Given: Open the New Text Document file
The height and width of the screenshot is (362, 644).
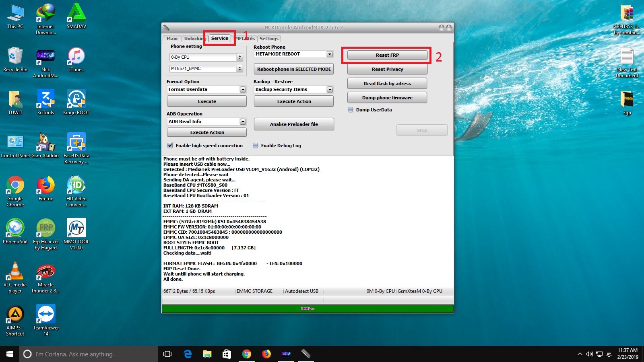Looking at the screenshot, I should point(627,62).
